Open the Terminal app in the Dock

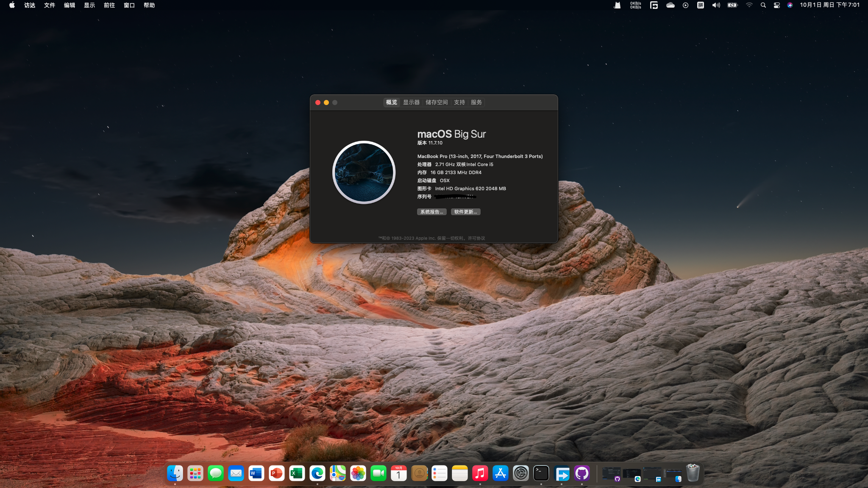click(x=541, y=473)
